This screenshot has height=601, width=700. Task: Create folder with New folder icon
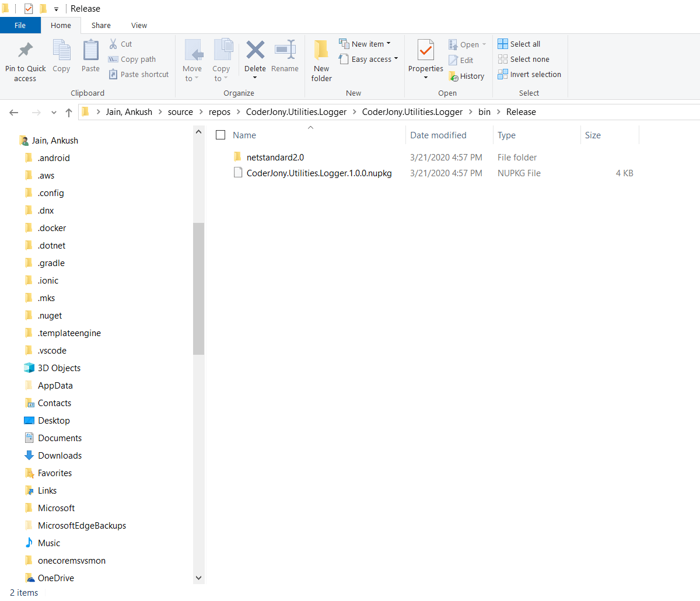tap(321, 58)
